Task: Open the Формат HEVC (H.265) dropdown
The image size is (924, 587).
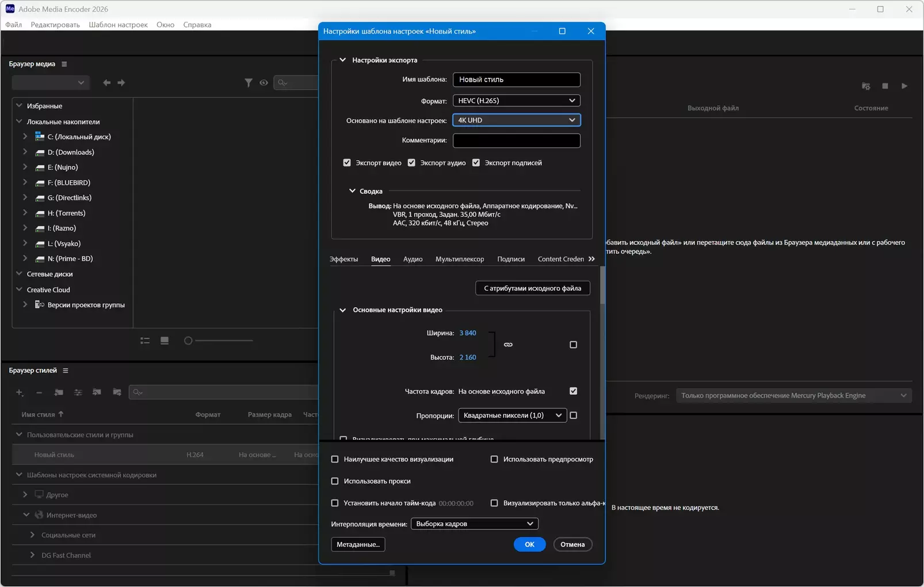Action: (516, 101)
